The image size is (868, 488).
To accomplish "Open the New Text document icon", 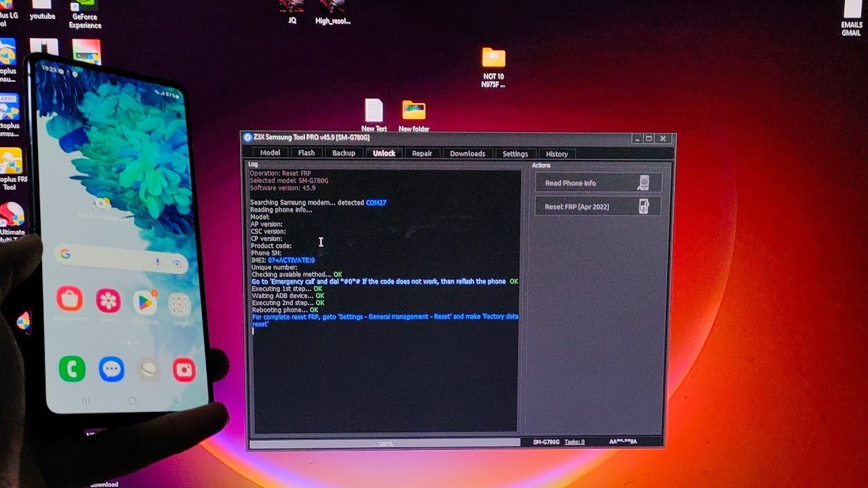I will pyautogui.click(x=374, y=115).
